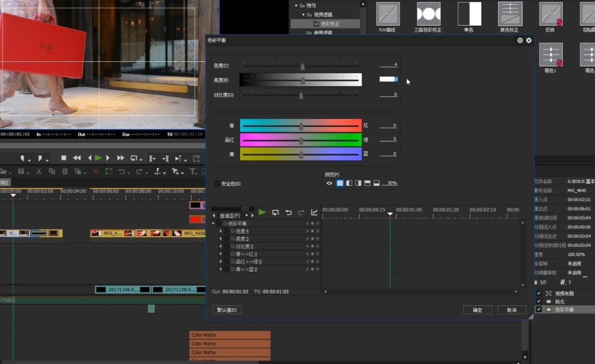Collapse the 视频滤镜 folder in the effects tree
This screenshot has width=595, height=364.
(x=304, y=15)
